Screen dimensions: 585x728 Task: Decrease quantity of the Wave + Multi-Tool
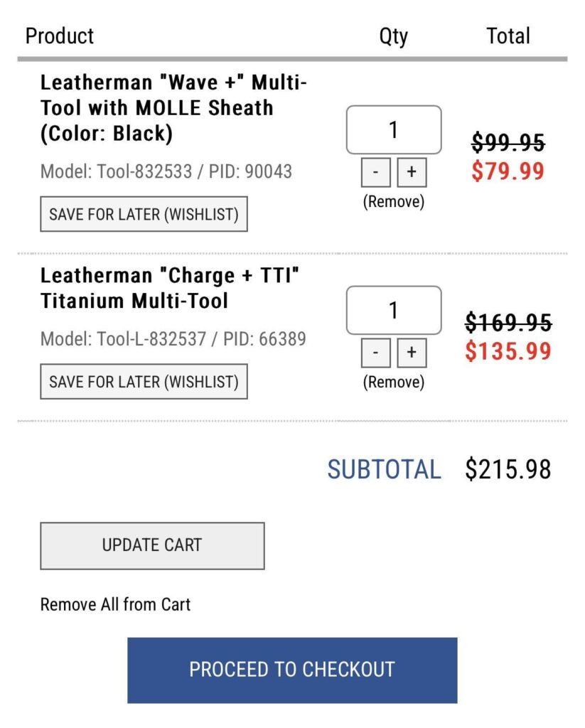[375, 171]
